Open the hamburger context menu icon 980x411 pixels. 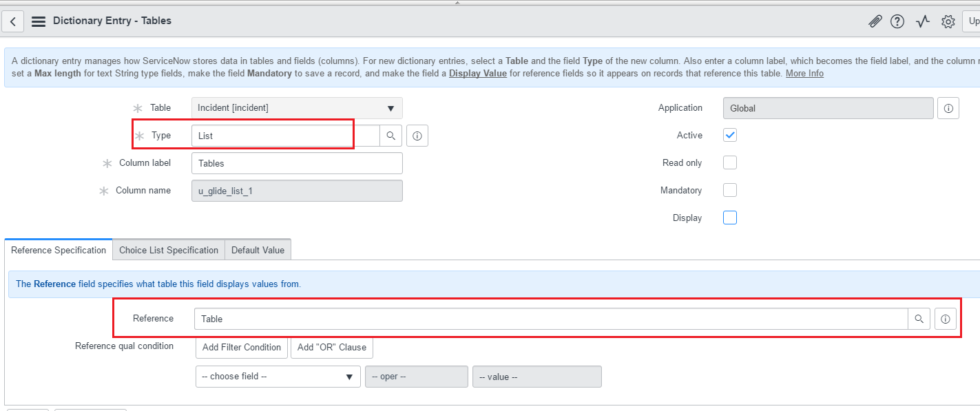(x=39, y=21)
